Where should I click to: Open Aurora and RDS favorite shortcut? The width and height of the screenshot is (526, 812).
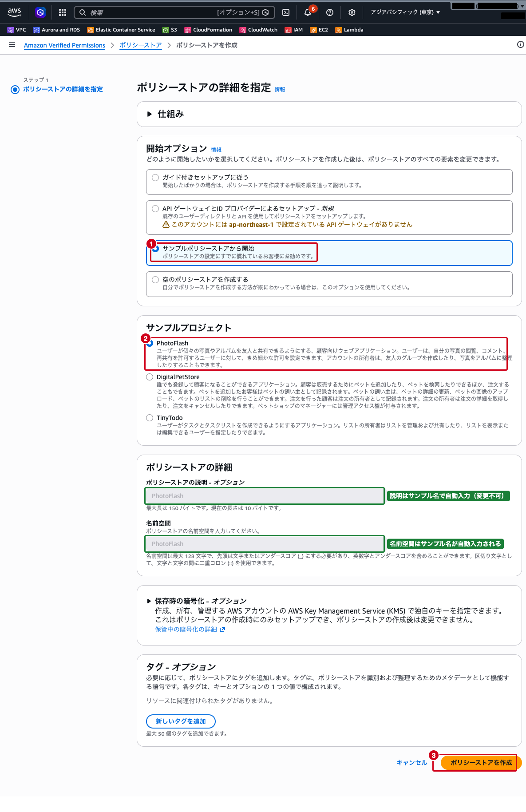[x=57, y=30]
